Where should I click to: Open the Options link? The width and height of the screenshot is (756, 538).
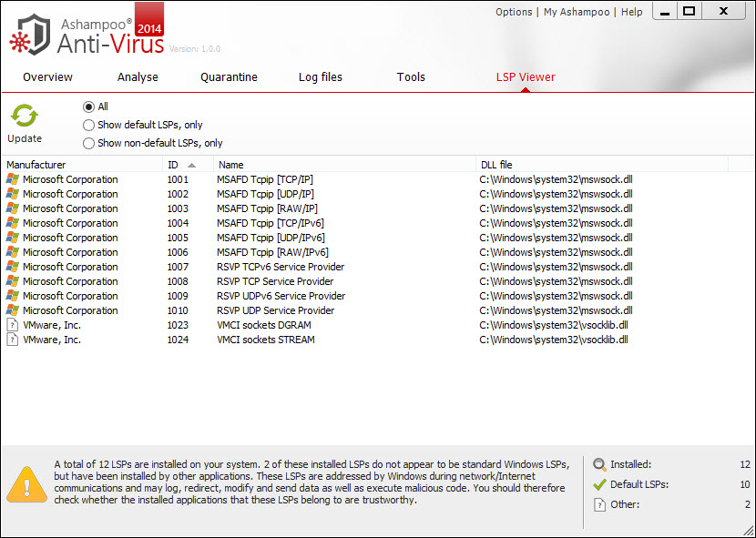pyautogui.click(x=514, y=12)
